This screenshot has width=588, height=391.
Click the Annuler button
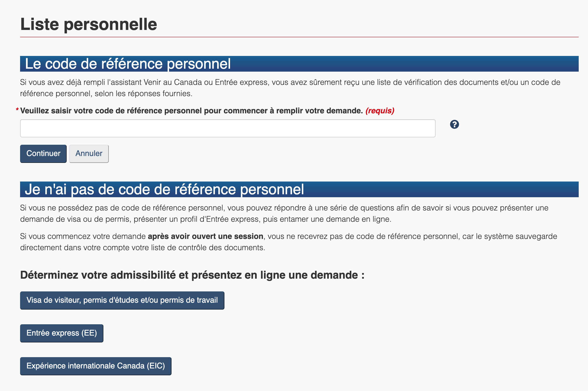(x=89, y=154)
